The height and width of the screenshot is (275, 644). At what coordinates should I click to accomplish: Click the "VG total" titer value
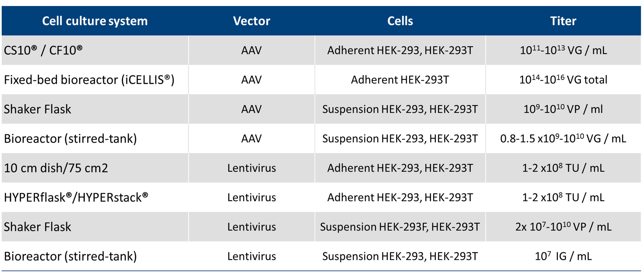coord(563,80)
